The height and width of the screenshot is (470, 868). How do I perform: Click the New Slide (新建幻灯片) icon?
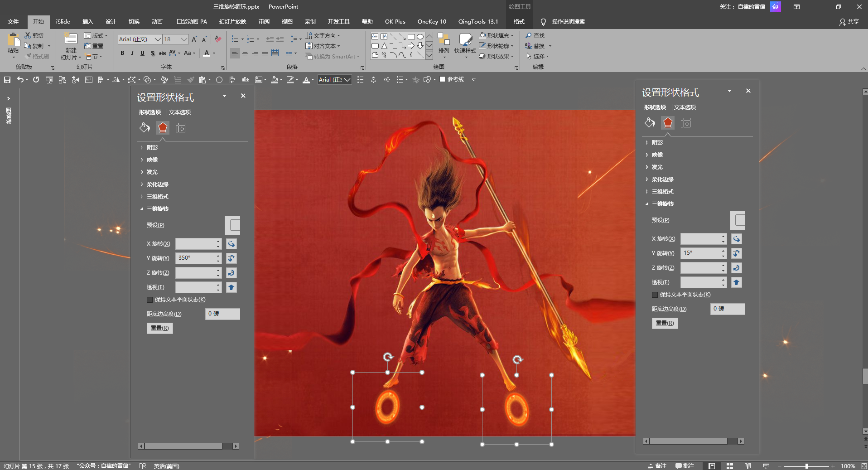click(70, 39)
